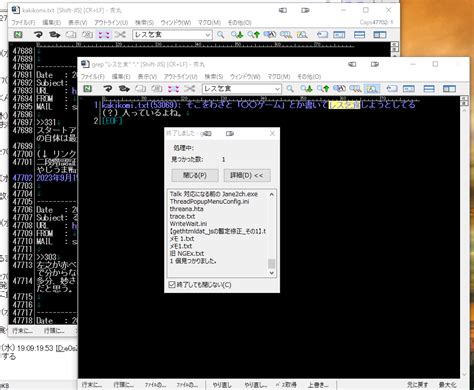Viewport: 474px width, 390px height.
Task: Open アウトライン(U) menu in kakikomi.txt window
Action: pos(111,22)
